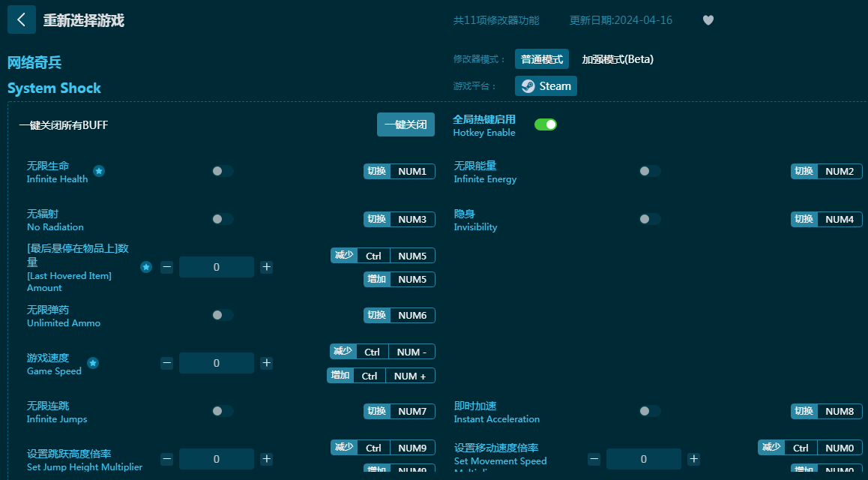The width and height of the screenshot is (868, 480).
Task: Switch on Infinite Jumps
Action: pyautogui.click(x=223, y=411)
